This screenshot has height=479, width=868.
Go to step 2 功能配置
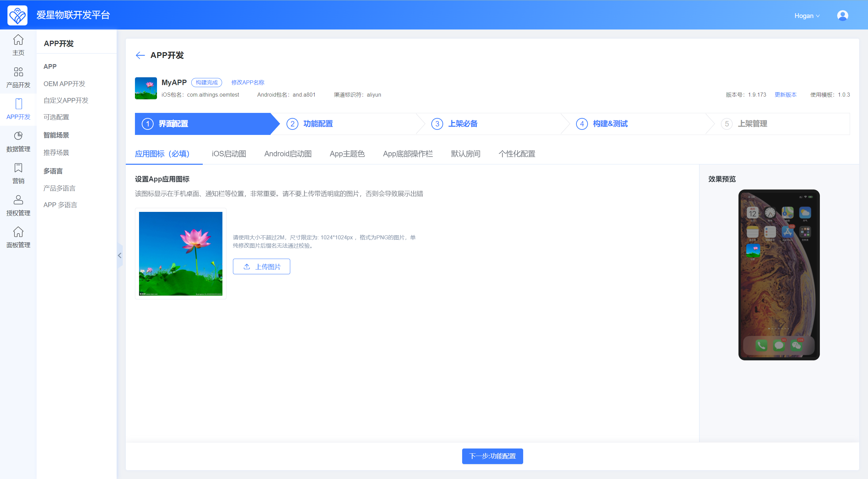pos(318,124)
